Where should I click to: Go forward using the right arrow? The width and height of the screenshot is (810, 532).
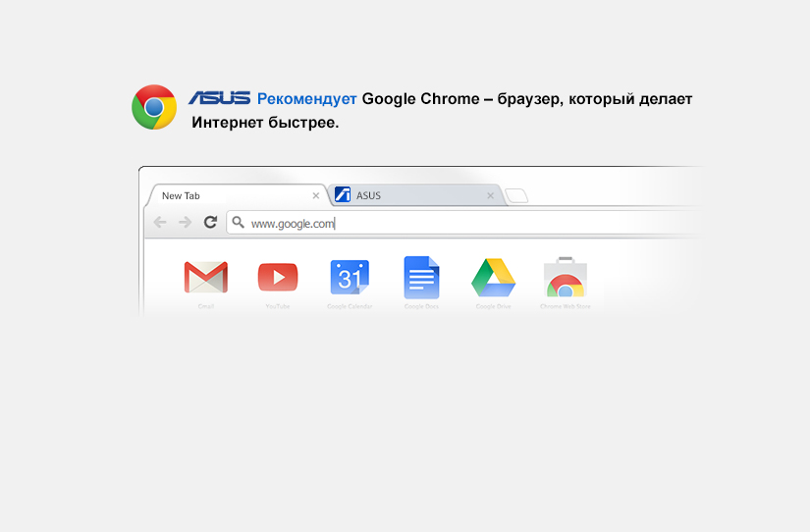(x=185, y=222)
